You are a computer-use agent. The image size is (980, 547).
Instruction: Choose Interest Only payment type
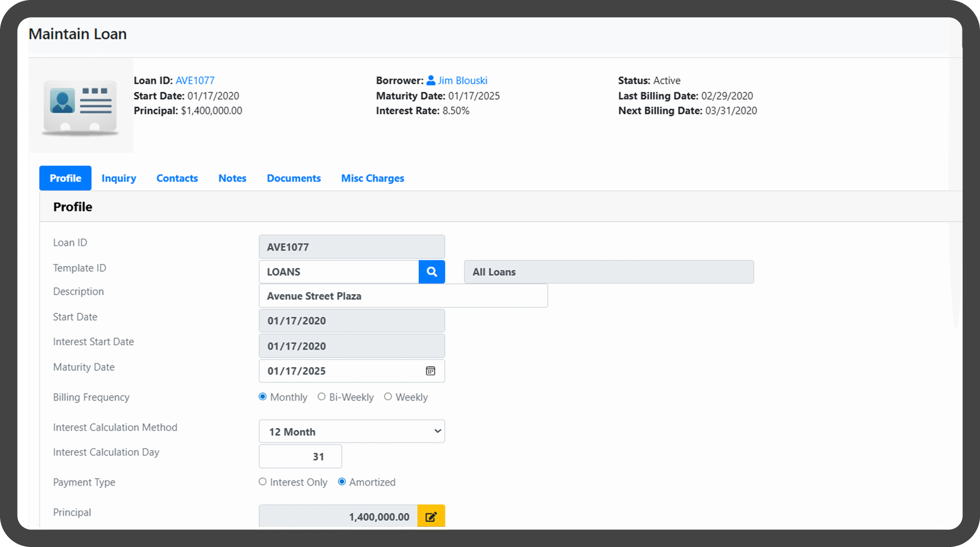pos(263,481)
